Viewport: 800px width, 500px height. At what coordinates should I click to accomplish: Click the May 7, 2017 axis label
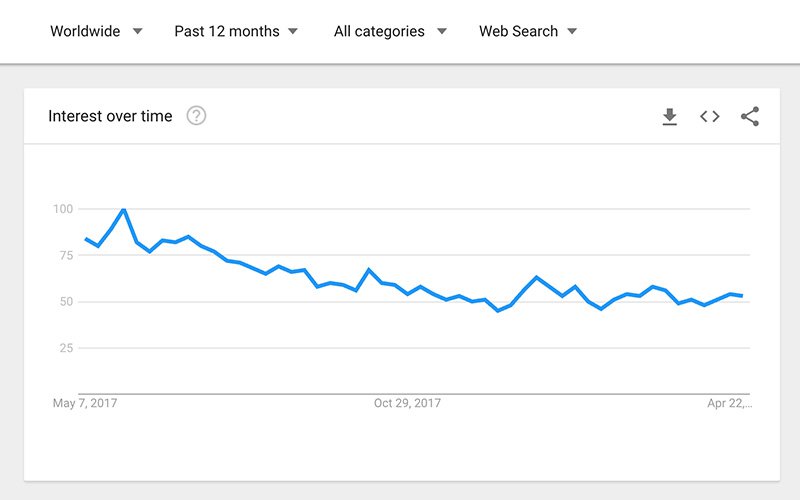click(x=86, y=403)
